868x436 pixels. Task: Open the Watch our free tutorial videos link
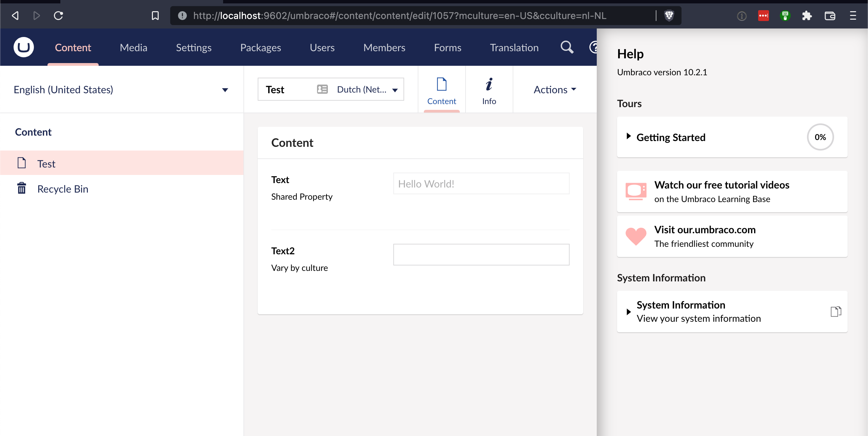722,185
